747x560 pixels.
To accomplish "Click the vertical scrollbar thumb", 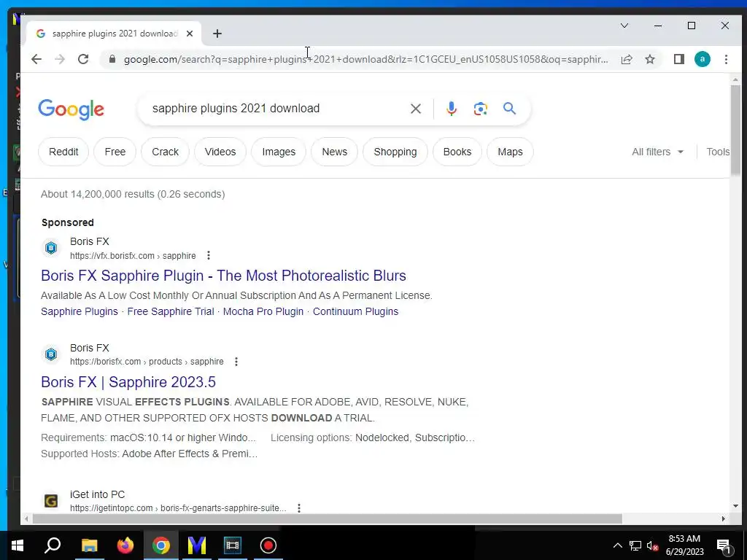I will coord(735,130).
